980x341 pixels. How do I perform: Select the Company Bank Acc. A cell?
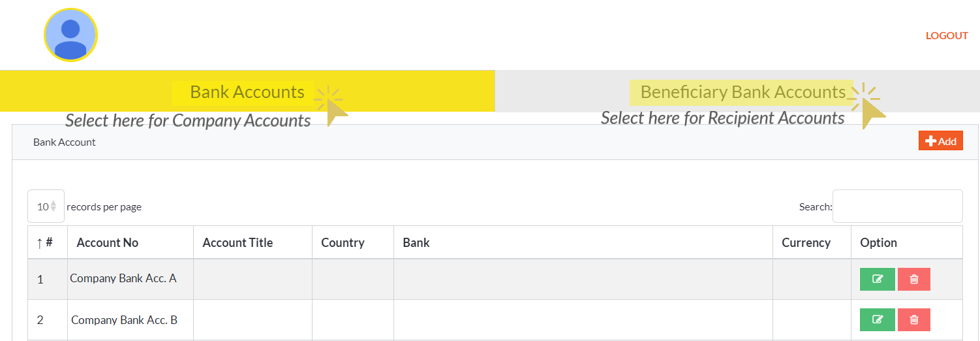point(123,278)
